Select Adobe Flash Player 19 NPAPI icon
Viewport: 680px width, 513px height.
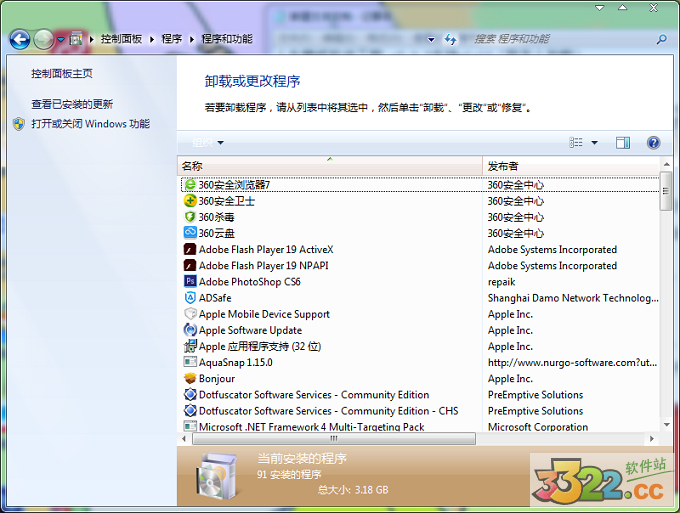190,265
